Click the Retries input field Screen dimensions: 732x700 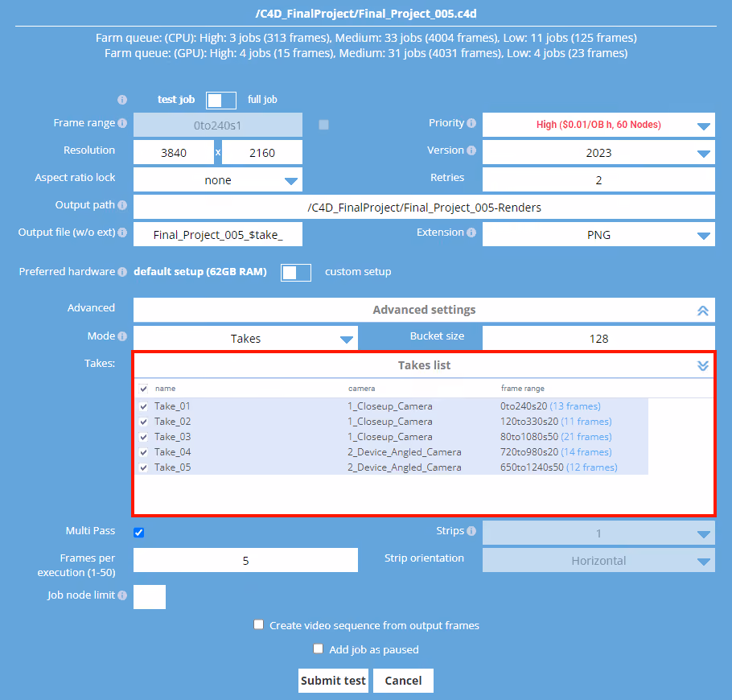click(598, 179)
